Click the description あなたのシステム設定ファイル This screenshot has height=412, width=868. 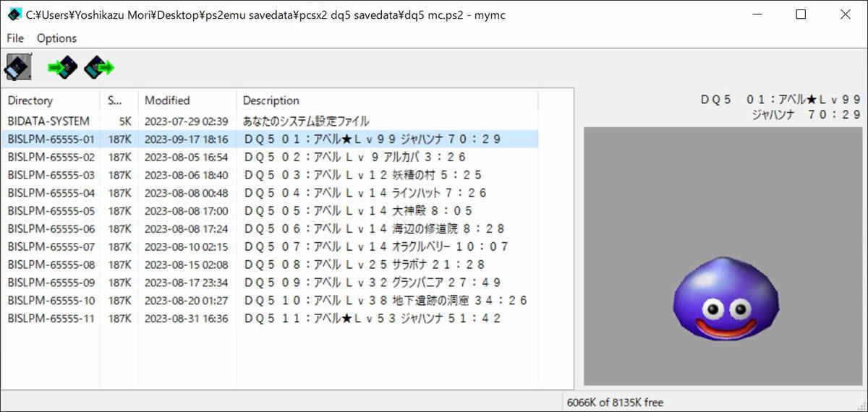(x=306, y=121)
